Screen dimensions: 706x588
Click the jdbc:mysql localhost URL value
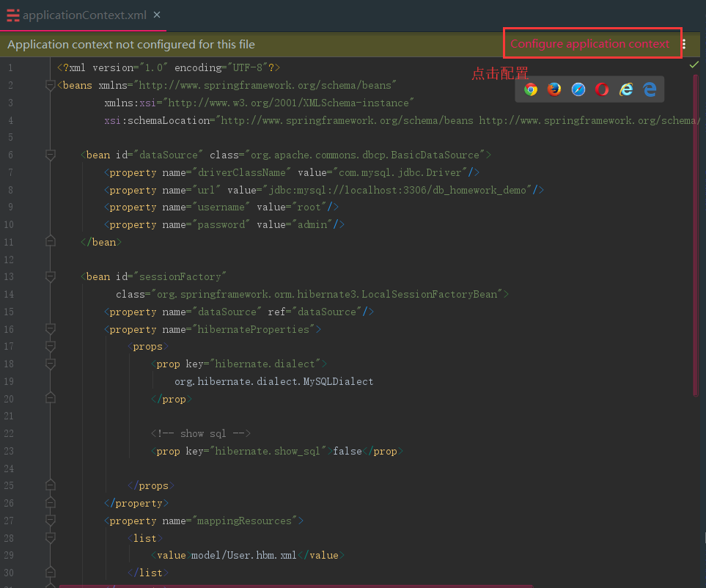(x=397, y=190)
